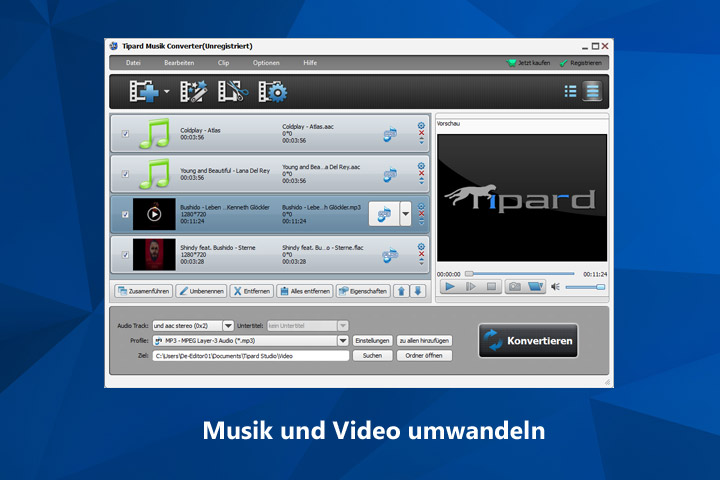Image resolution: width=720 pixels, height=480 pixels.
Task: Move selected item up arrow button
Action: tap(401, 291)
